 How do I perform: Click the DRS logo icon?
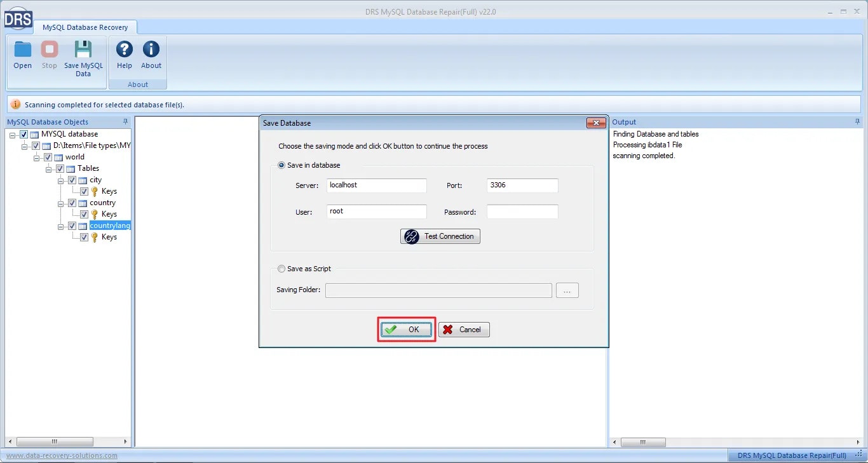point(18,18)
